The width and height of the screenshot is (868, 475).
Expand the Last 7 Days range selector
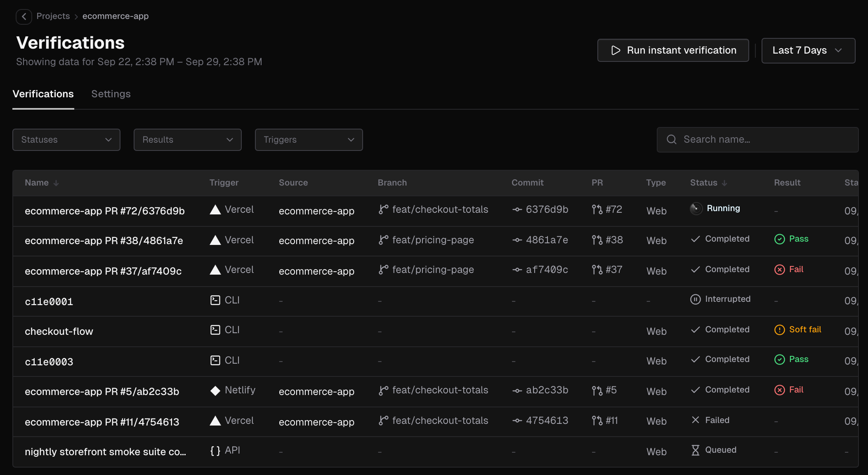pyautogui.click(x=808, y=51)
